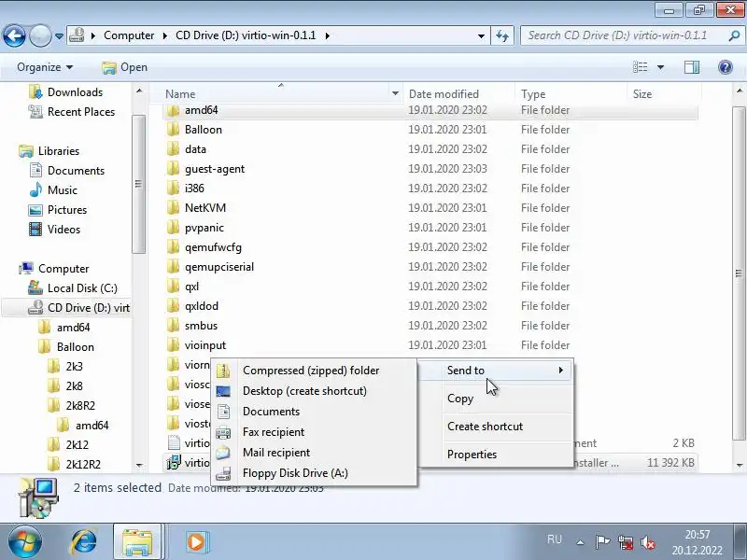
Task: Select the qemufwcfg folder
Action: [213, 247]
